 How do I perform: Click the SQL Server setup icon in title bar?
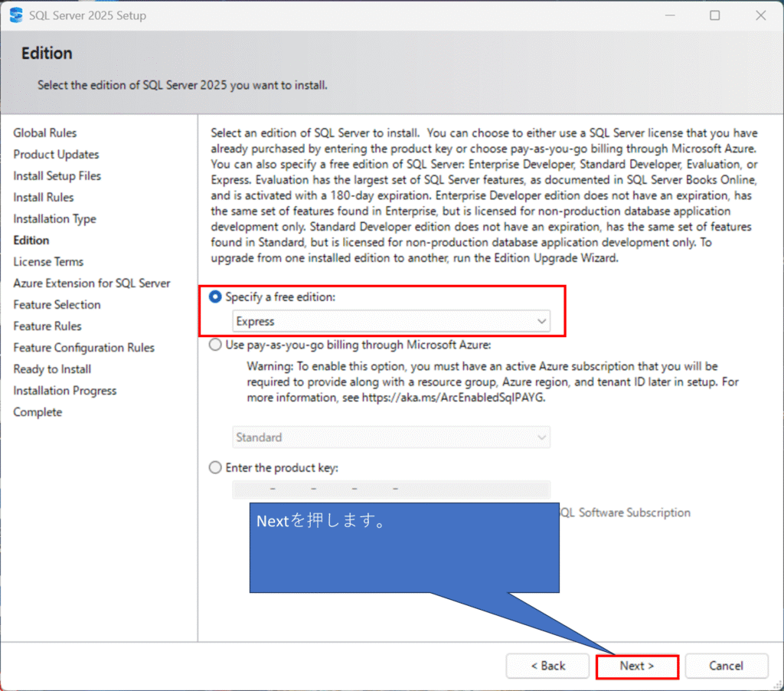16,15
